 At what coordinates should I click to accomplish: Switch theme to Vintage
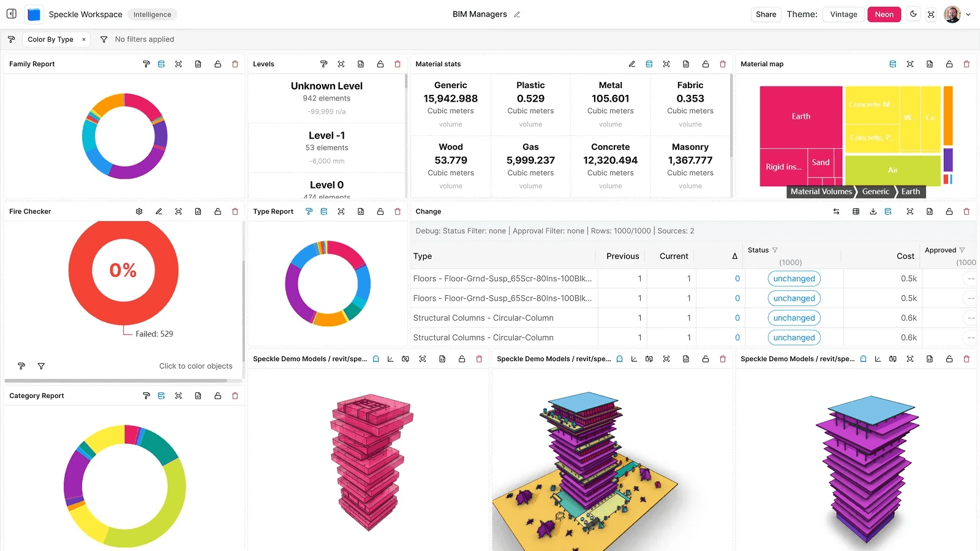click(843, 15)
